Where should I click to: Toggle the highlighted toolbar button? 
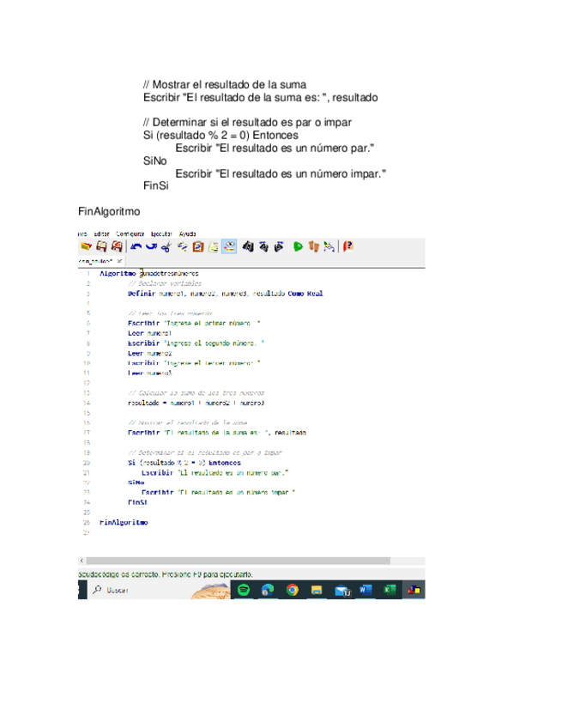229,246
